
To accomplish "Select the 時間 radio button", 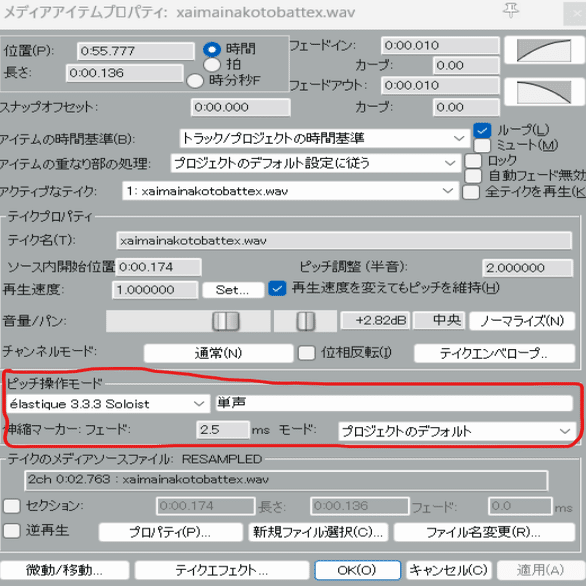I will pyautogui.click(x=212, y=49).
